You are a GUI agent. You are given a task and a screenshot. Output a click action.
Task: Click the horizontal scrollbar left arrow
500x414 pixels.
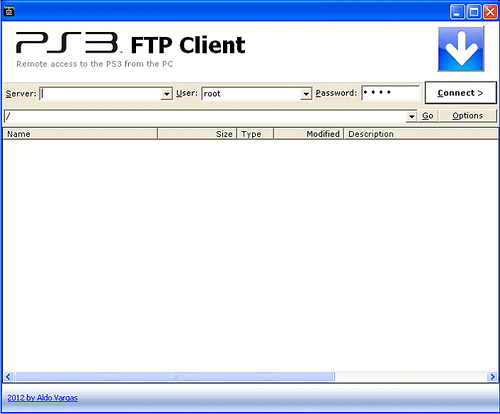[8, 377]
